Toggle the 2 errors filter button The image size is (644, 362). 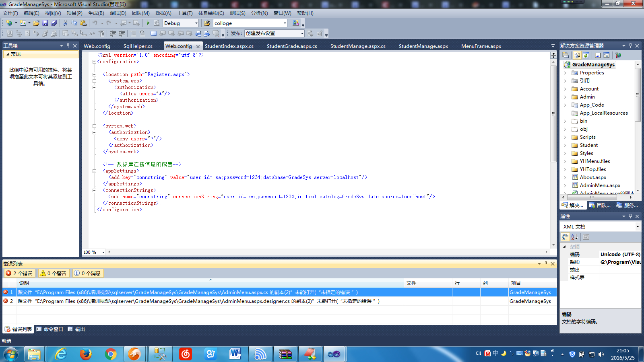coord(19,273)
